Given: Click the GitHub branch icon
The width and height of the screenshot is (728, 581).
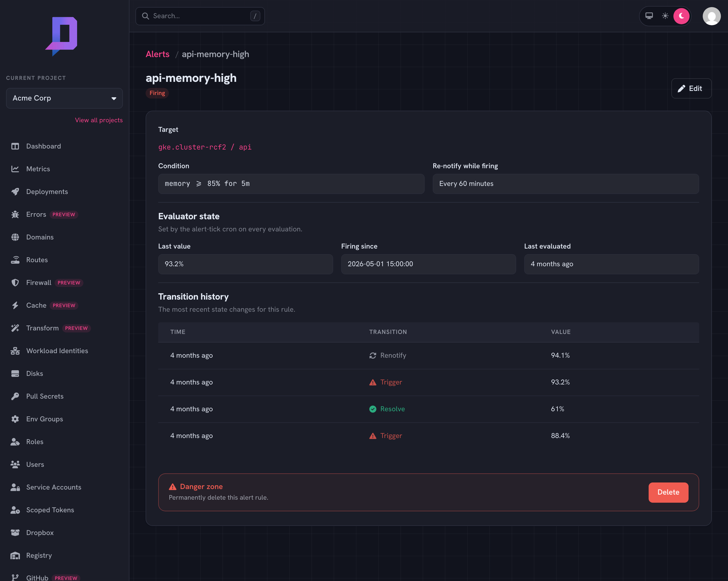Looking at the screenshot, I should (x=15, y=578).
